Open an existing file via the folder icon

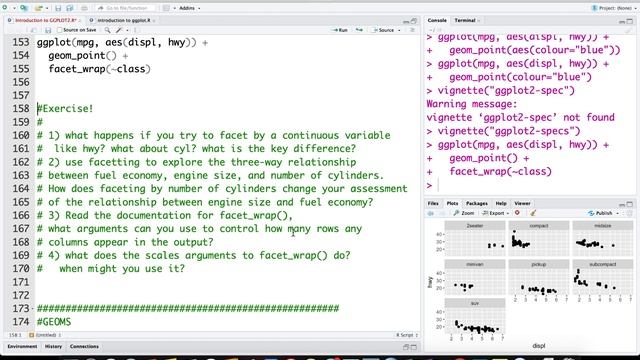click(x=38, y=8)
